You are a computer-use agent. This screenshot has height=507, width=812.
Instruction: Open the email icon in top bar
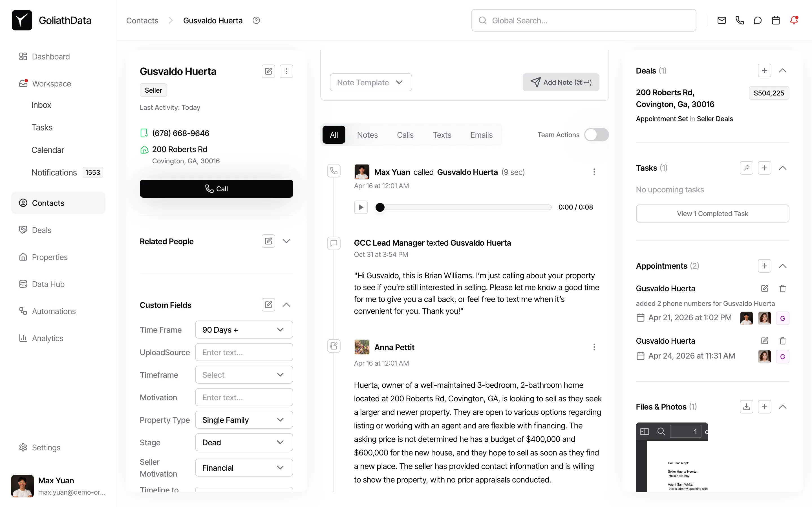pyautogui.click(x=721, y=21)
